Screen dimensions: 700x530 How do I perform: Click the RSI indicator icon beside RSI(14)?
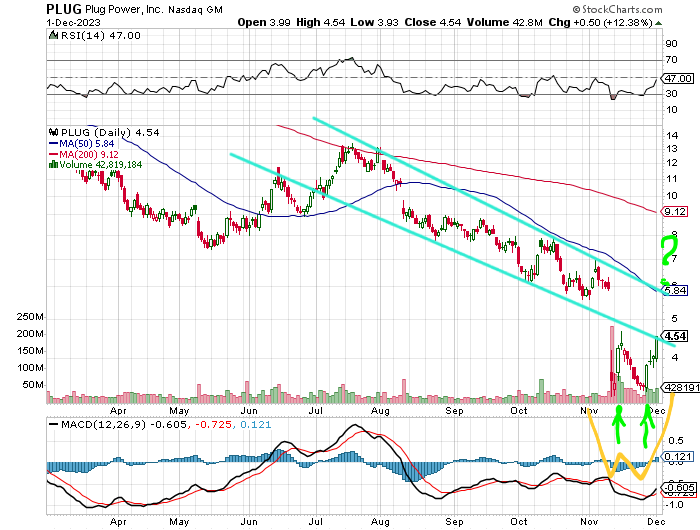[54, 35]
